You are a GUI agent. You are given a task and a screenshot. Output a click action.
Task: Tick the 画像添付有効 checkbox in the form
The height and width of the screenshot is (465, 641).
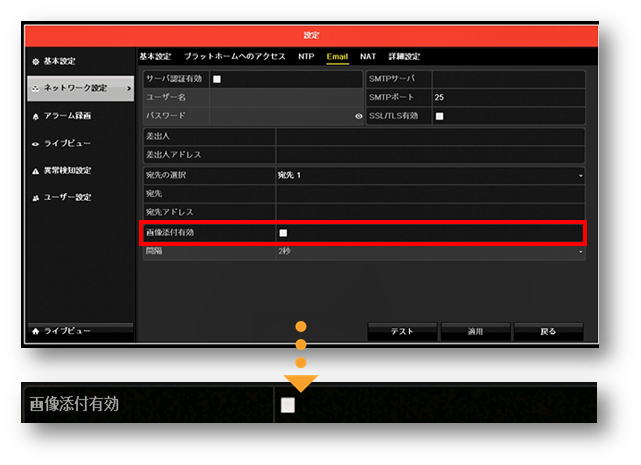pos(283,233)
